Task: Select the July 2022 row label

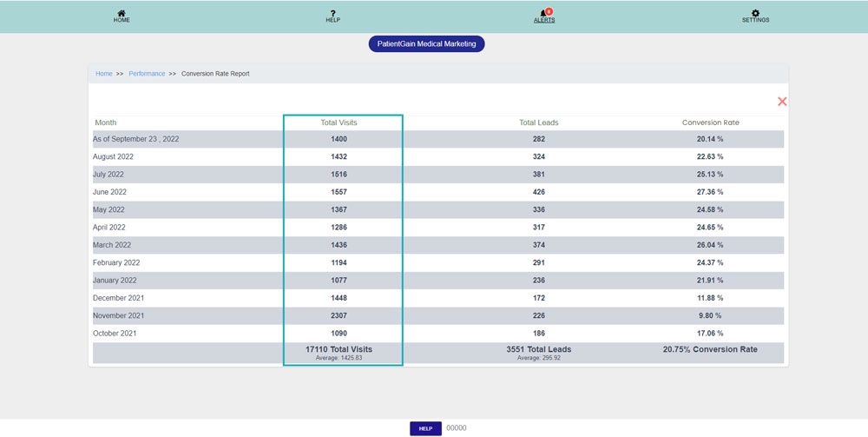Action: pyautogui.click(x=108, y=175)
